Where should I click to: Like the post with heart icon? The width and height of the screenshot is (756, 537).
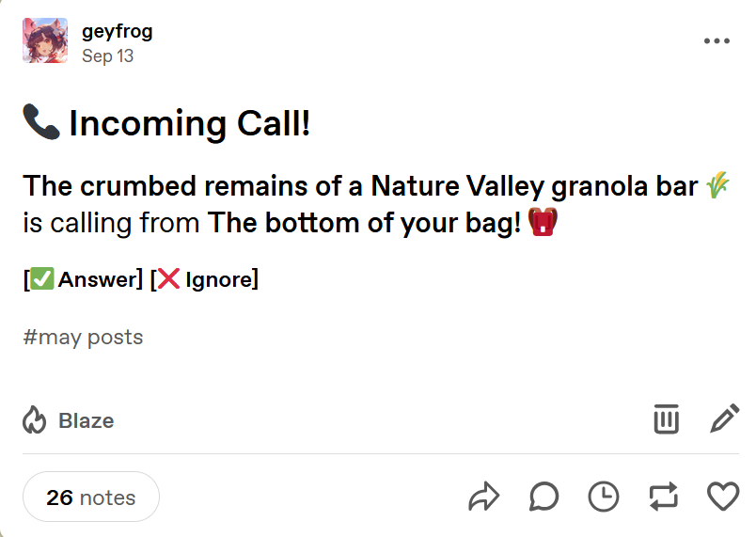pyautogui.click(x=723, y=497)
